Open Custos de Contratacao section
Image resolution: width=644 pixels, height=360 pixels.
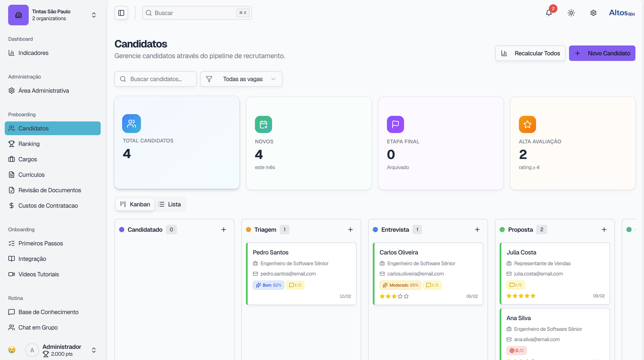(48, 206)
